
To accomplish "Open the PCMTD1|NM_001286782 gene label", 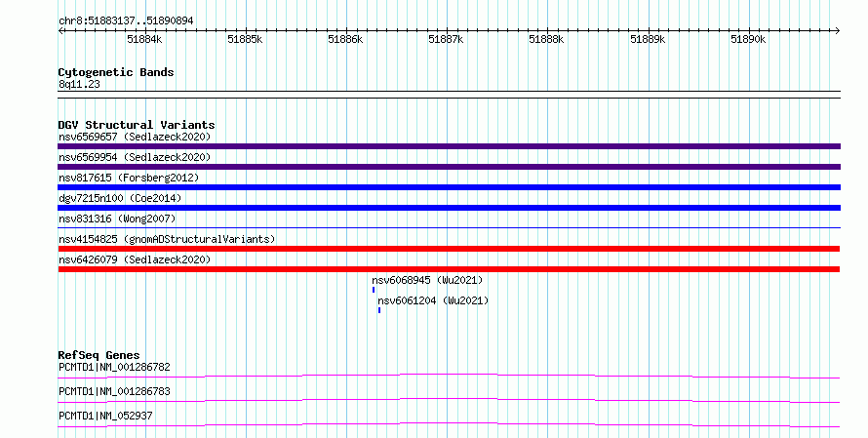I will [114, 367].
